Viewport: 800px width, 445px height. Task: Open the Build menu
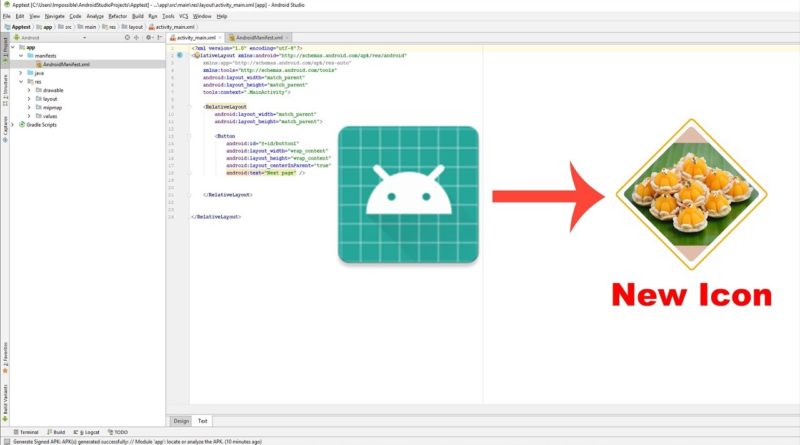(x=138, y=16)
